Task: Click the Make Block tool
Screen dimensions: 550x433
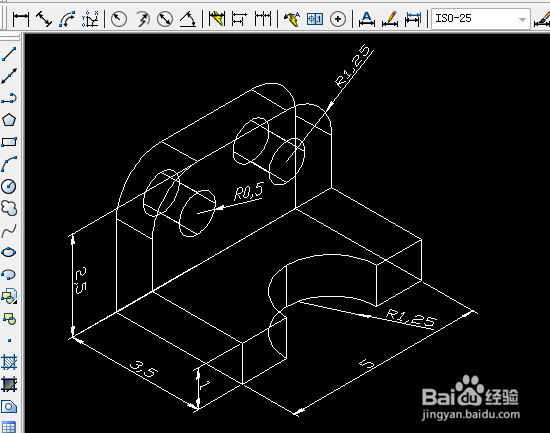Action: (x=9, y=319)
